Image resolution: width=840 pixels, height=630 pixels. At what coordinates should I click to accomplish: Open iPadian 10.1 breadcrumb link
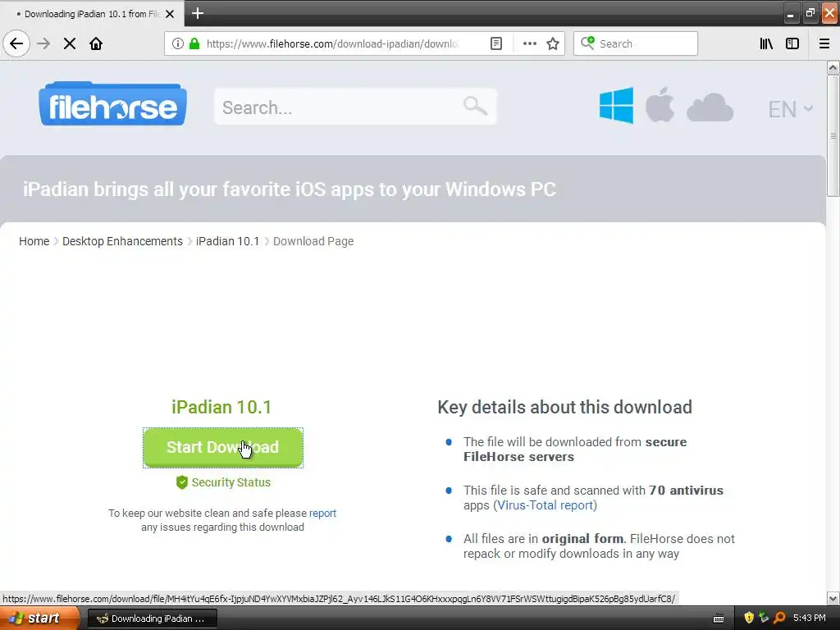click(x=227, y=241)
